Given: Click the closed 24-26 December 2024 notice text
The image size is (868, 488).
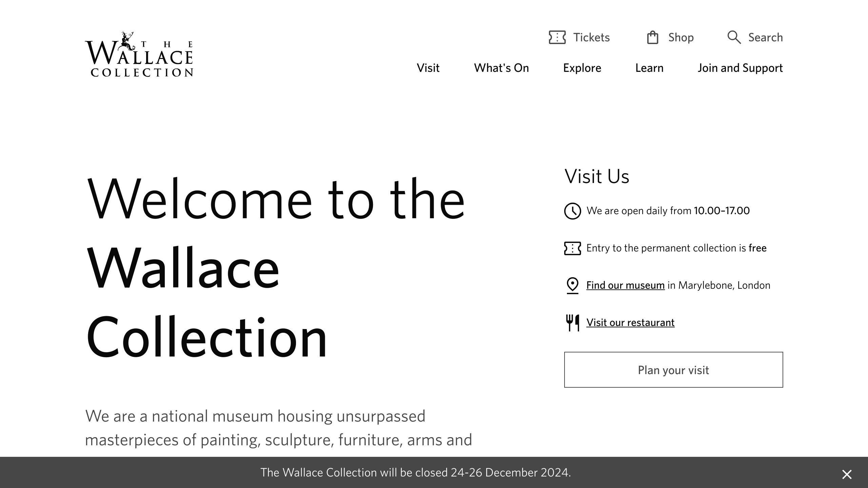Looking at the screenshot, I should (416, 472).
